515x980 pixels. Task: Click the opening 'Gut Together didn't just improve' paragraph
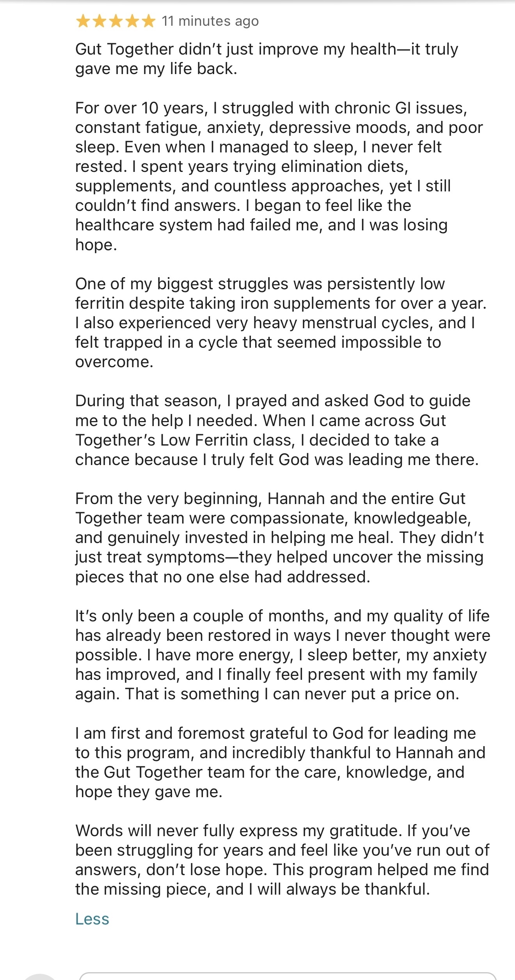[267, 59]
